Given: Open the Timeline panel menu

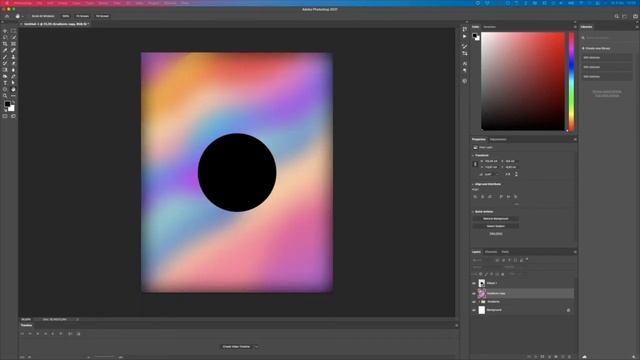Looking at the screenshot, I should 457,325.
